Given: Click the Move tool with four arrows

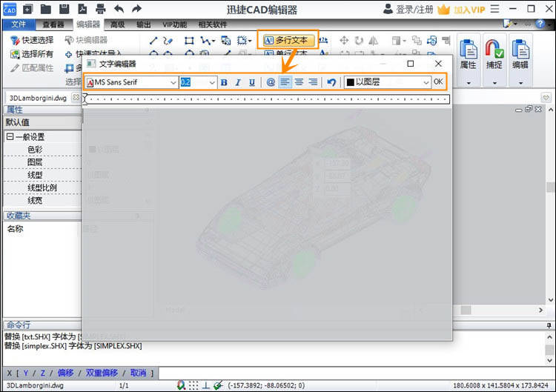Looking at the screenshot, I should point(344,41).
